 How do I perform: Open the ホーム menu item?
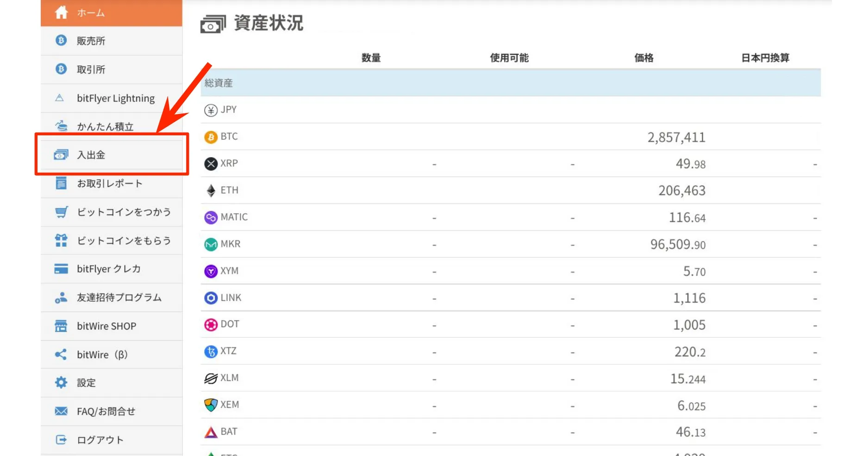tap(91, 13)
